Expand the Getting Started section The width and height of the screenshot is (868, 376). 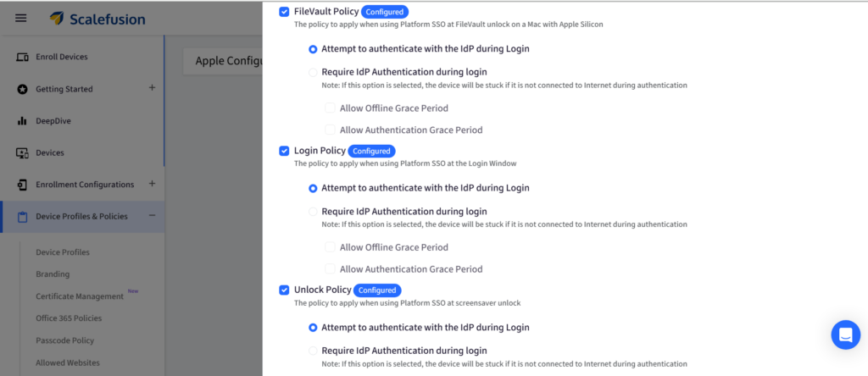(152, 88)
